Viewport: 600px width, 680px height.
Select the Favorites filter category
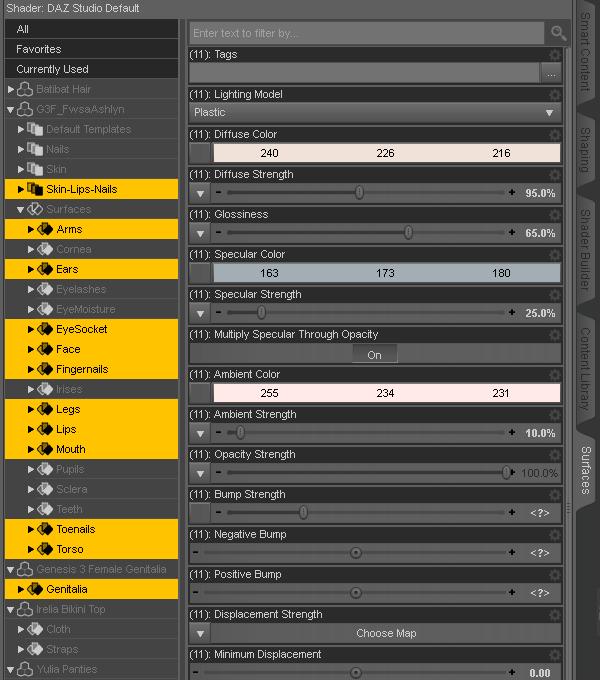(91, 49)
